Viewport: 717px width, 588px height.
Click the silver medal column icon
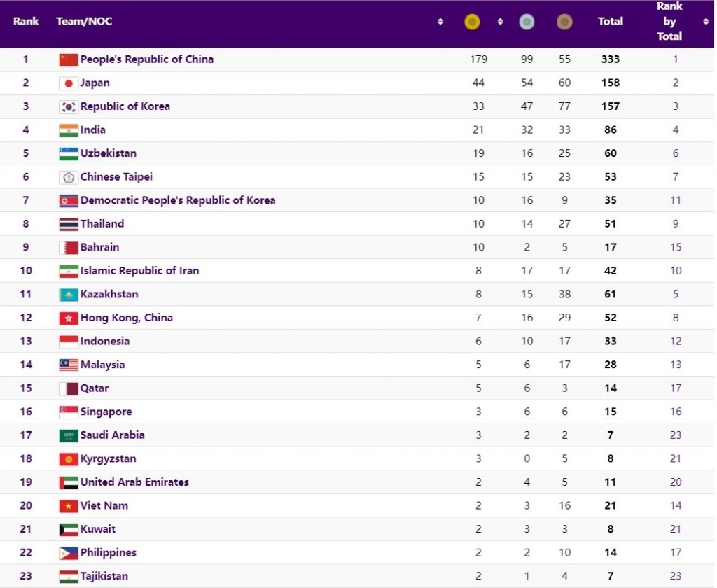(x=527, y=22)
